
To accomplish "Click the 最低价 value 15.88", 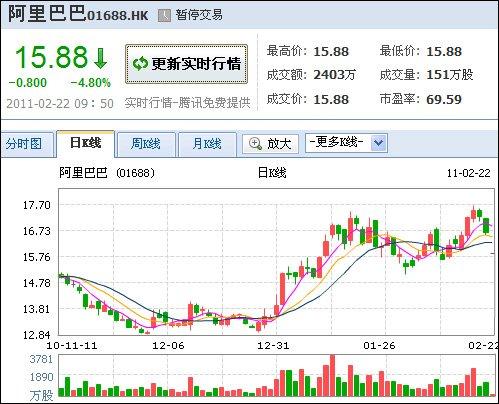I will pos(444,52).
